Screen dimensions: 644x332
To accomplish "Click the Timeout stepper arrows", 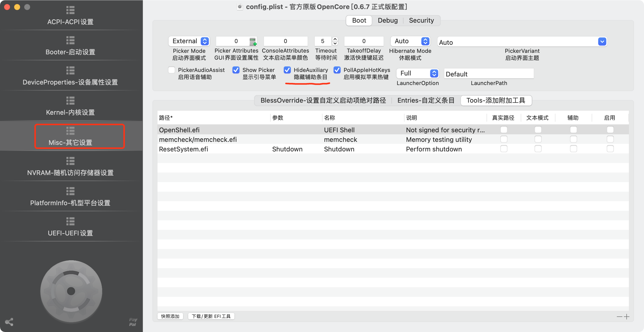I will coord(335,41).
